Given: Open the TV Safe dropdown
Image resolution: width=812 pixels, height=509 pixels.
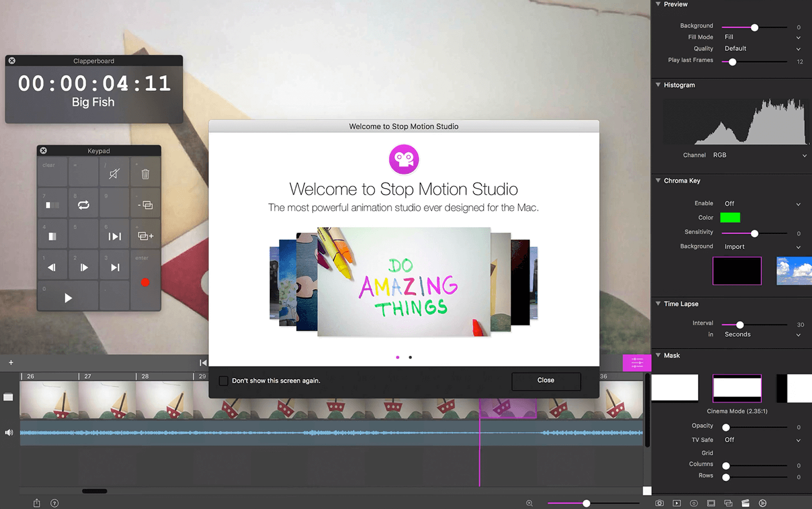Looking at the screenshot, I should 762,440.
